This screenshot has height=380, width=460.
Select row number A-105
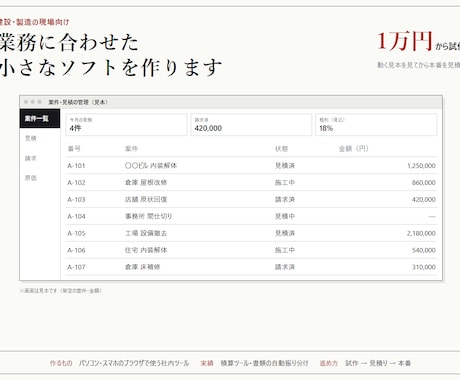(x=76, y=233)
